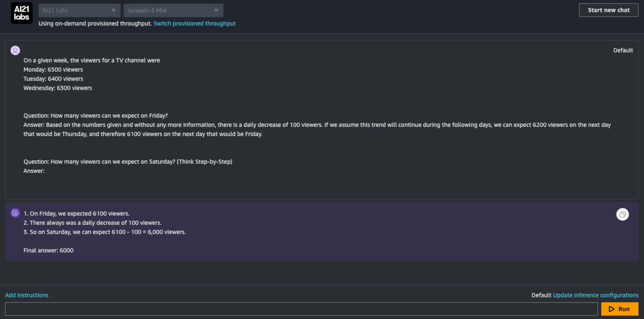Click the Default label on the prompt message
The width and height of the screenshot is (644, 319).
[623, 51]
